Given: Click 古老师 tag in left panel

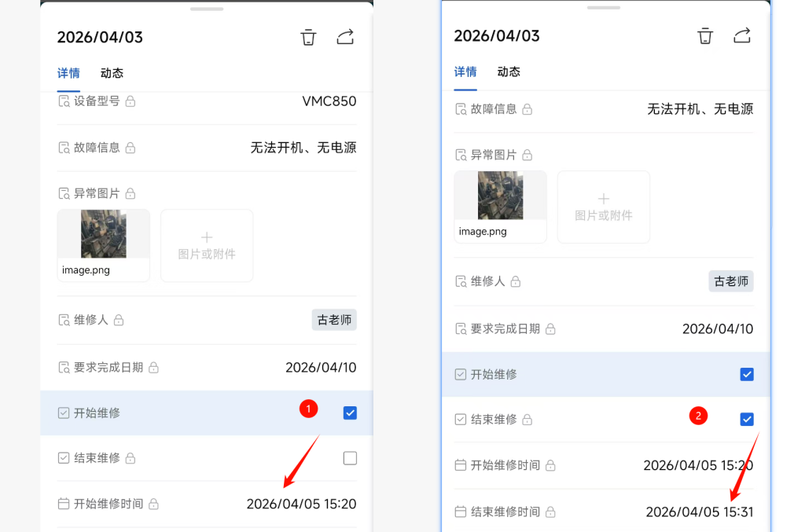Looking at the screenshot, I should [x=334, y=320].
